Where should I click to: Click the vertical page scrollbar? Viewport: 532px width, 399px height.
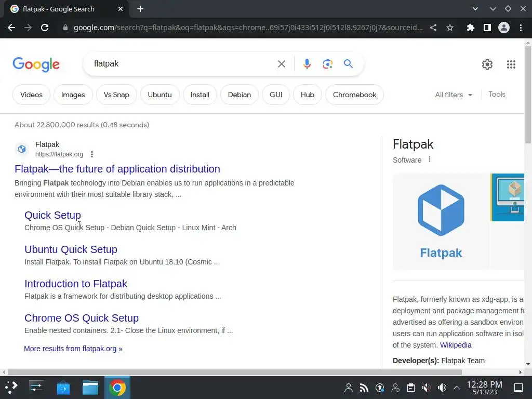point(528,95)
